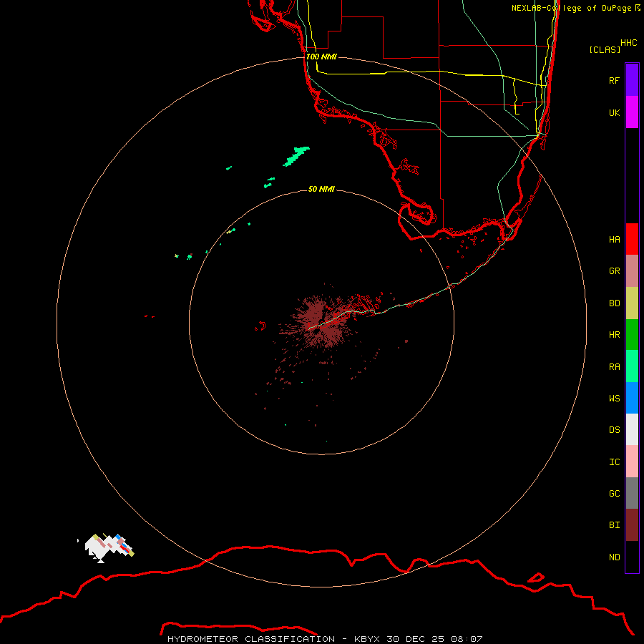Image resolution: width=644 pixels, height=644 pixels.
Task: Click the GC legend label
Action: click(614, 494)
